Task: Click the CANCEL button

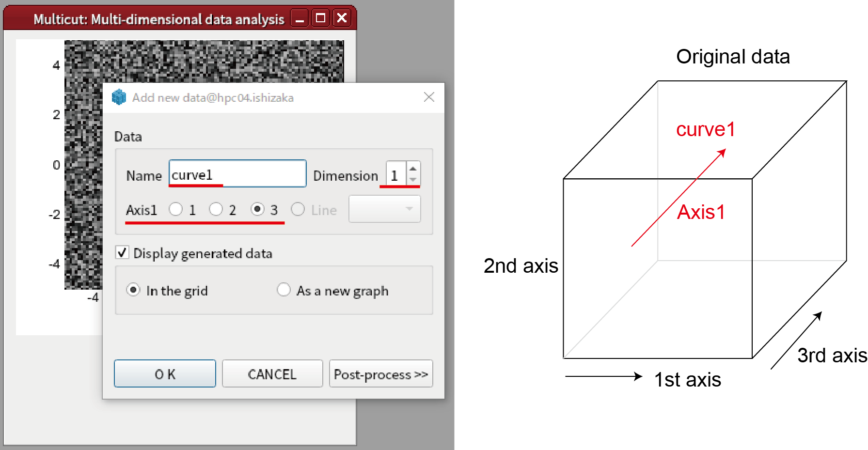Action: [272, 373]
